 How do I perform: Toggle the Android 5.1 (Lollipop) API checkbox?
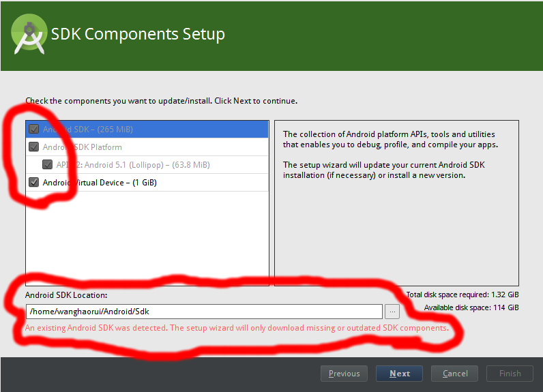click(x=48, y=164)
